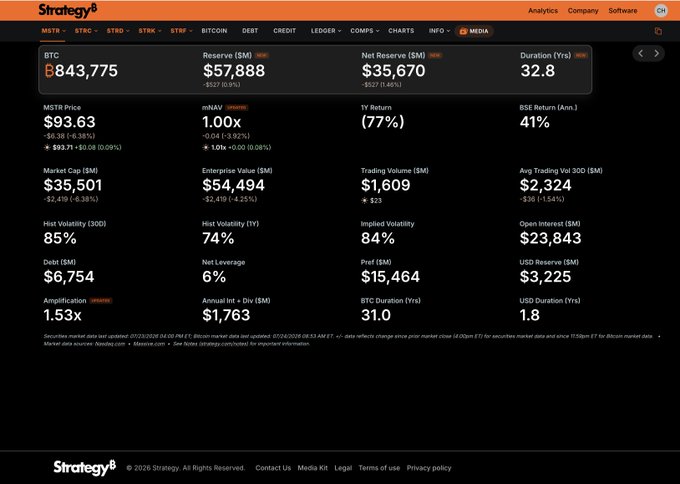This screenshot has width=680, height=484.
Task: Go to previous card with left arrow
Action: point(641,53)
